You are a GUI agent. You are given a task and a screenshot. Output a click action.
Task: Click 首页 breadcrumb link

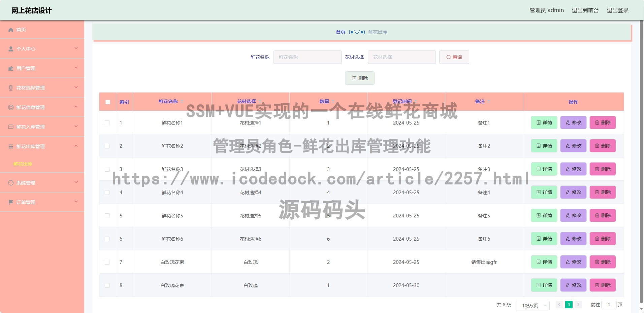pos(341,32)
